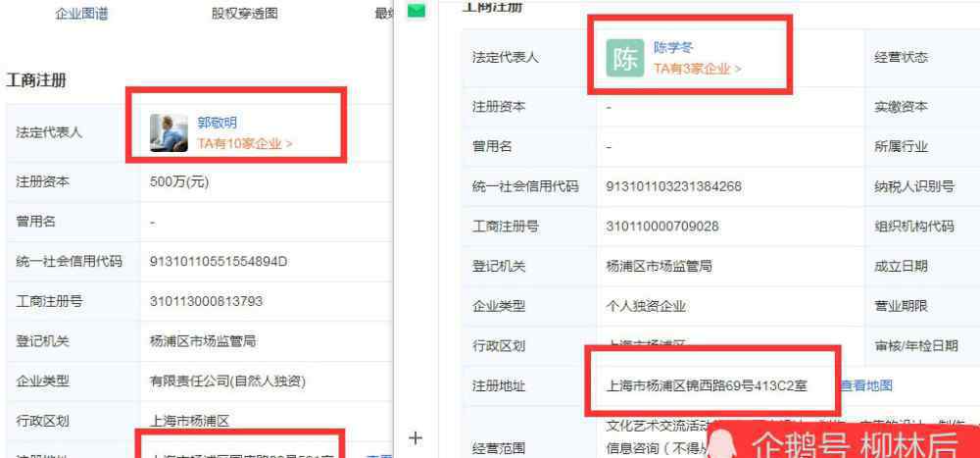This screenshot has height=458, width=980.
Task: Click the green 陈 avatar icon
Action: 625,58
